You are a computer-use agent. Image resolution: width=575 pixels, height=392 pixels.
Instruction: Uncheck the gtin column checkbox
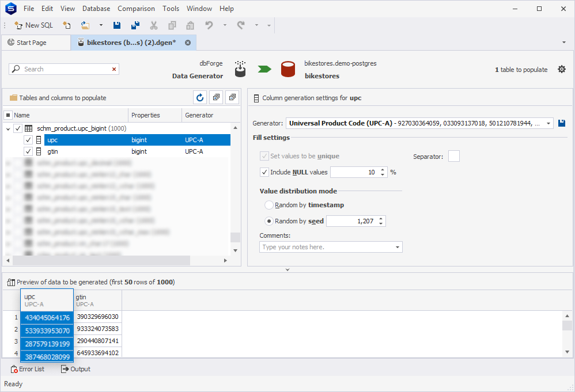28,151
